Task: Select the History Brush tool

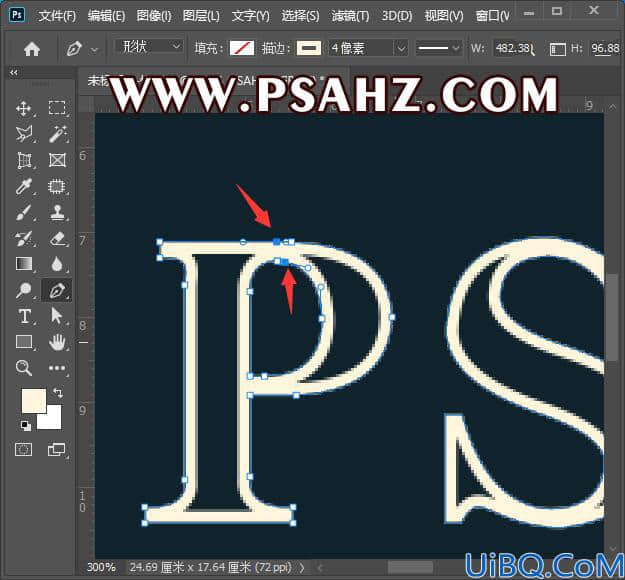Action: point(24,238)
